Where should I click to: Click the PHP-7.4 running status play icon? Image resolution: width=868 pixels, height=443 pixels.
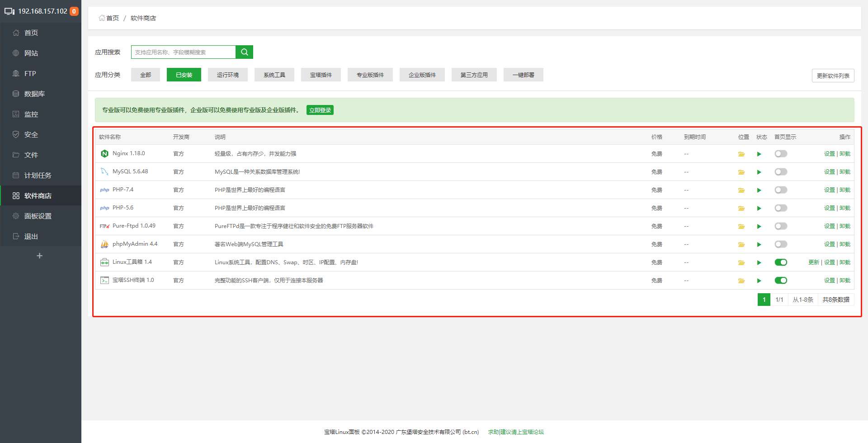[x=759, y=190]
